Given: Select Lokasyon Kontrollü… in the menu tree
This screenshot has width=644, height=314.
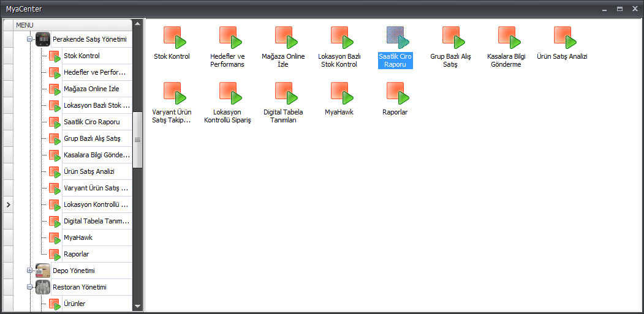Looking at the screenshot, I should coord(96,204).
